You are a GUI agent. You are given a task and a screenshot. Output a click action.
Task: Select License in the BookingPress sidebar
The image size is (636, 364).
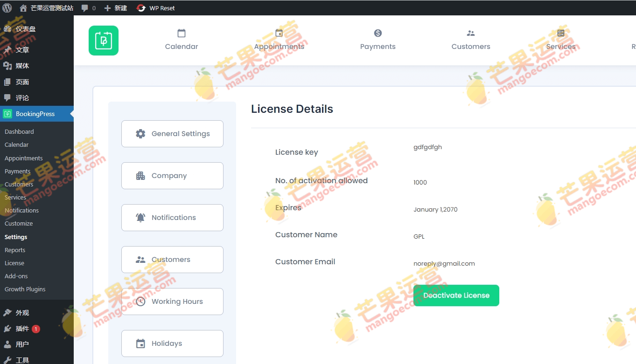(x=14, y=263)
